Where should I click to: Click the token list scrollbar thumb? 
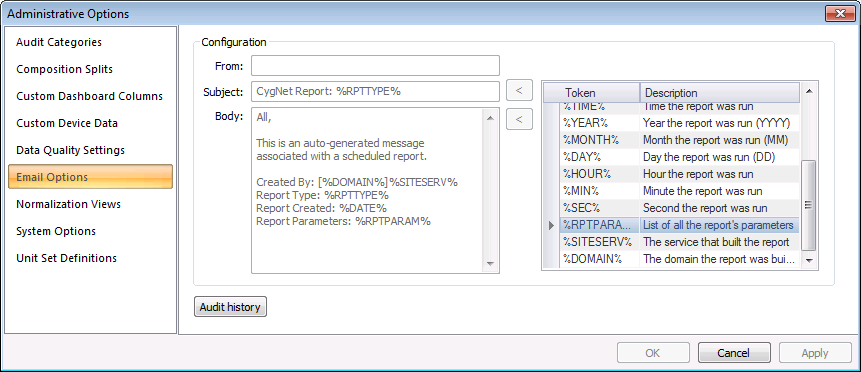pyautogui.click(x=809, y=205)
